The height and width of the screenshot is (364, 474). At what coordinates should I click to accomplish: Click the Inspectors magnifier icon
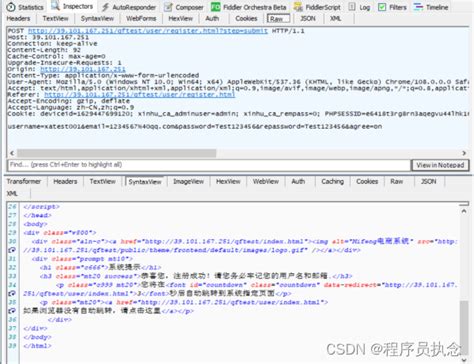tap(55, 5)
